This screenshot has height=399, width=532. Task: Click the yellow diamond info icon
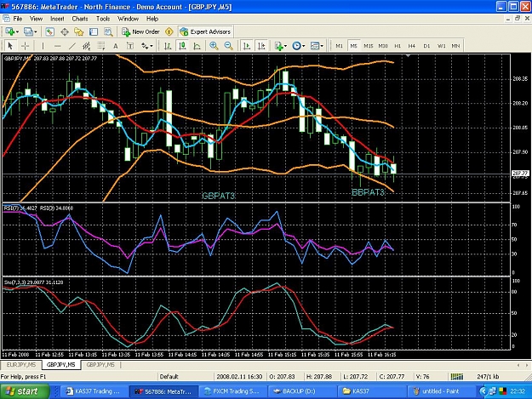click(169, 31)
